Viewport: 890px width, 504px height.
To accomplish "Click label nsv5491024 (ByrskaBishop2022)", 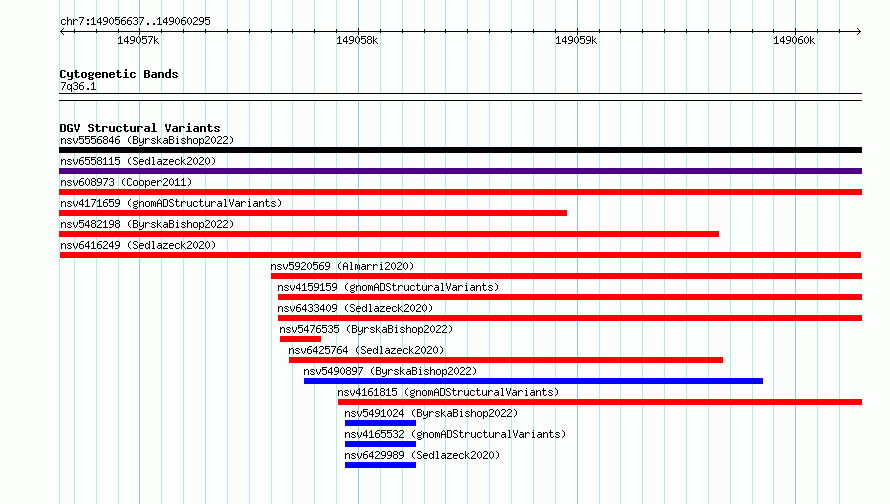I will (x=431, y=413).
